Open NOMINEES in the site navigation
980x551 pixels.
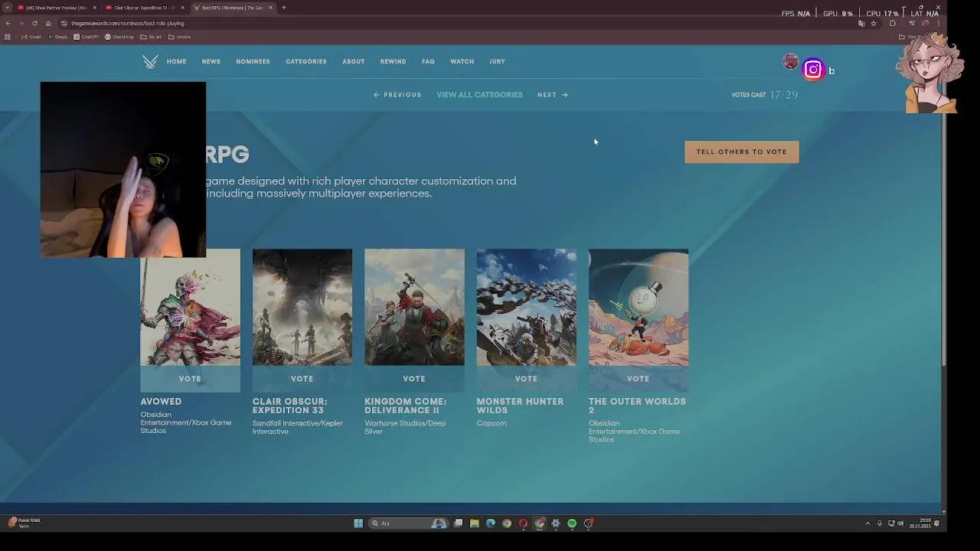pos(253,62)
